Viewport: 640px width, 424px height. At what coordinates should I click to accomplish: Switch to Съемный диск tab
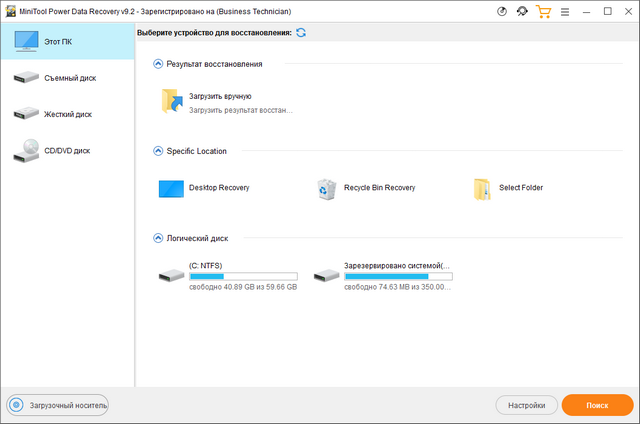(67, 78)
